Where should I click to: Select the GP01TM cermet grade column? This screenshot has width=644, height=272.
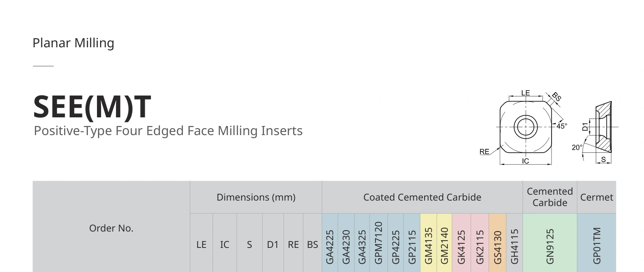click(597, 243)
